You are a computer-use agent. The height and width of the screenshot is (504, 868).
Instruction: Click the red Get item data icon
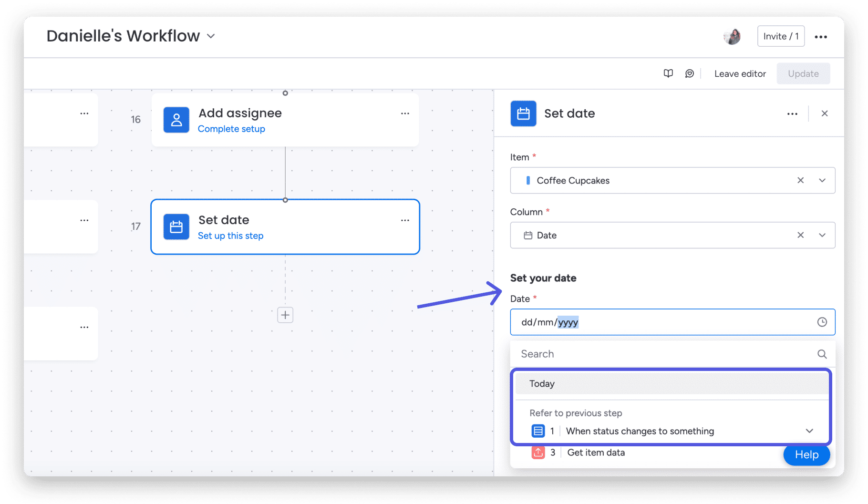pyautogui.click(x=538, y=453)
